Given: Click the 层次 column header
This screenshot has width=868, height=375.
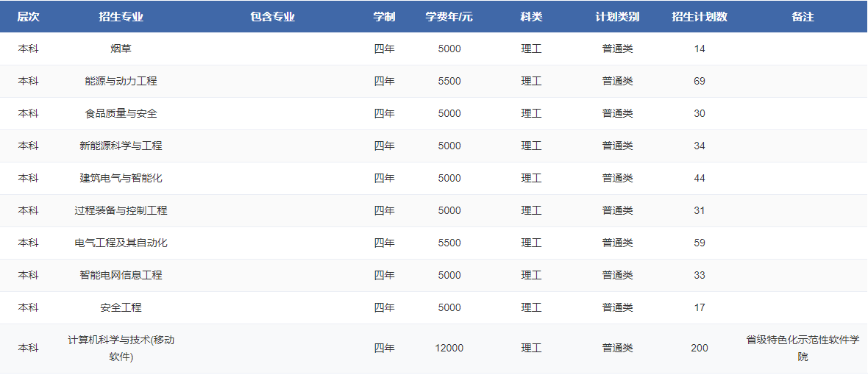Looking at the screenshot, I should point(28,17).
